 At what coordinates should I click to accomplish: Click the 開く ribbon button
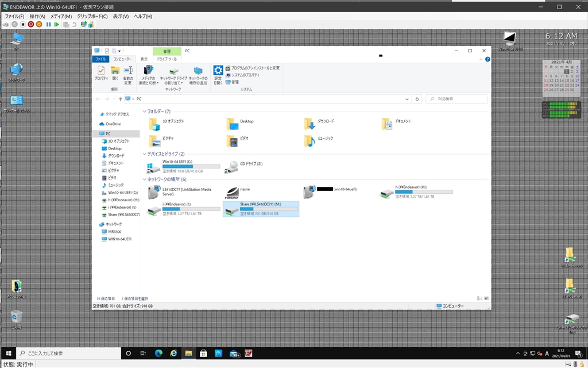tap(115, 73)
